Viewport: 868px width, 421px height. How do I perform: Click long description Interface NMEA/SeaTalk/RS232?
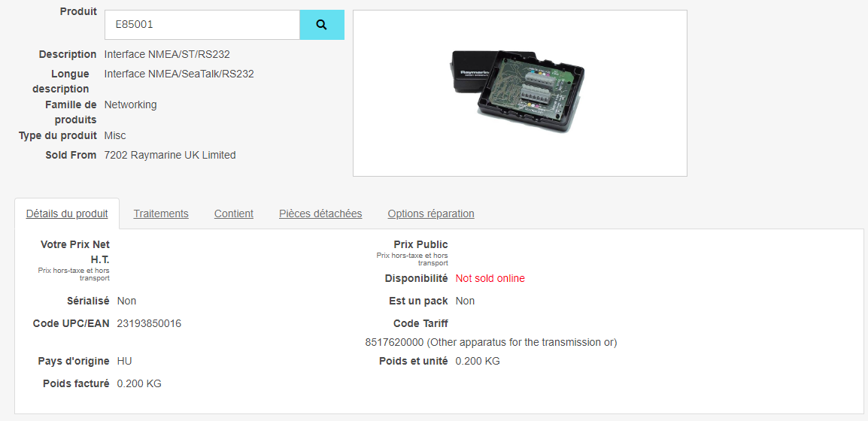tap(179, 74)
